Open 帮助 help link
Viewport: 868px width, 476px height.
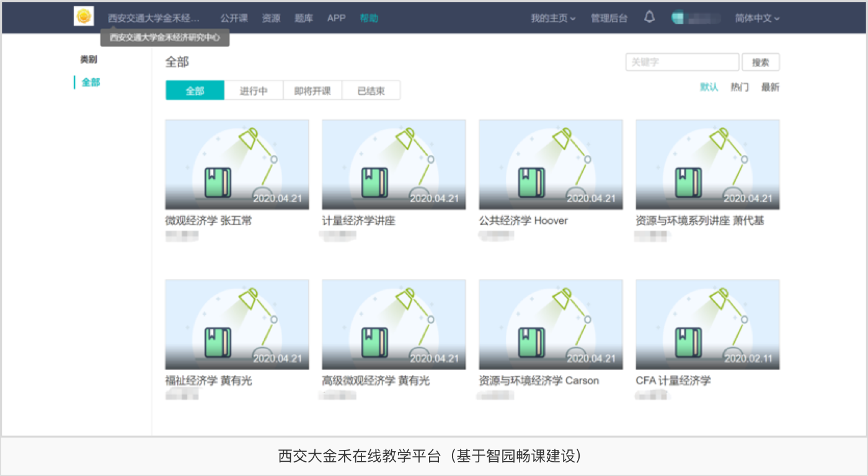[x=369, y=18]
